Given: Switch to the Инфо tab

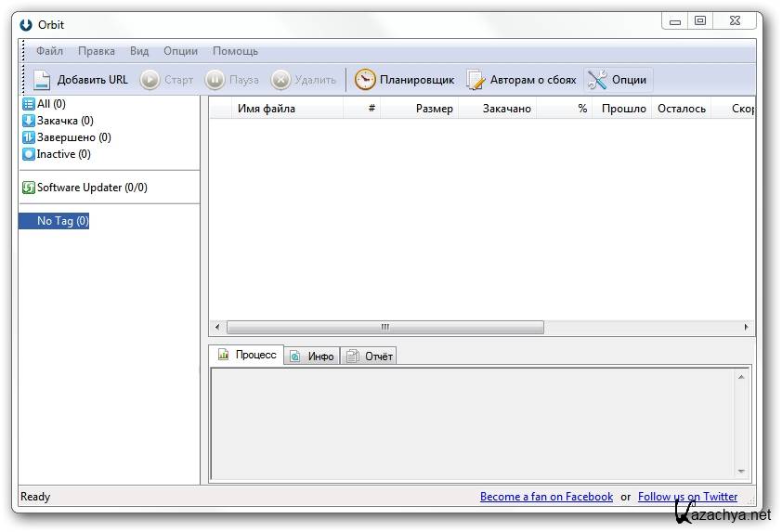Looking at the screenshot, I should click(312, 356).
